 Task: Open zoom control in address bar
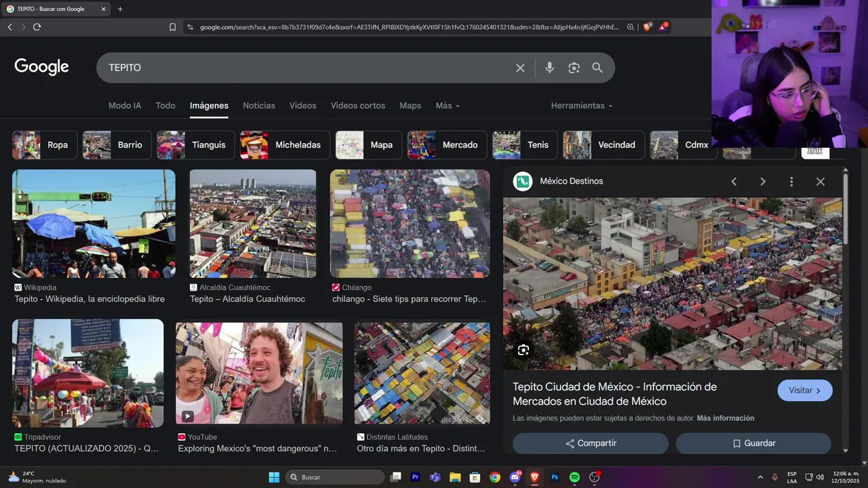[631, 27]
